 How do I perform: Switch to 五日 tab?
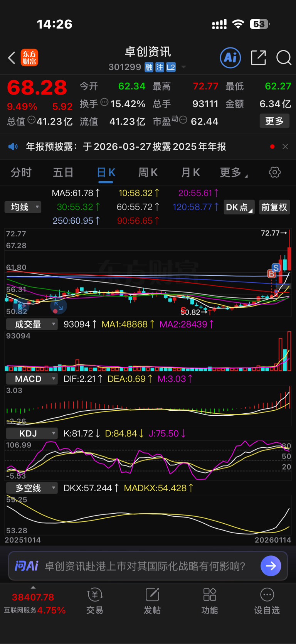pos(63,172)
